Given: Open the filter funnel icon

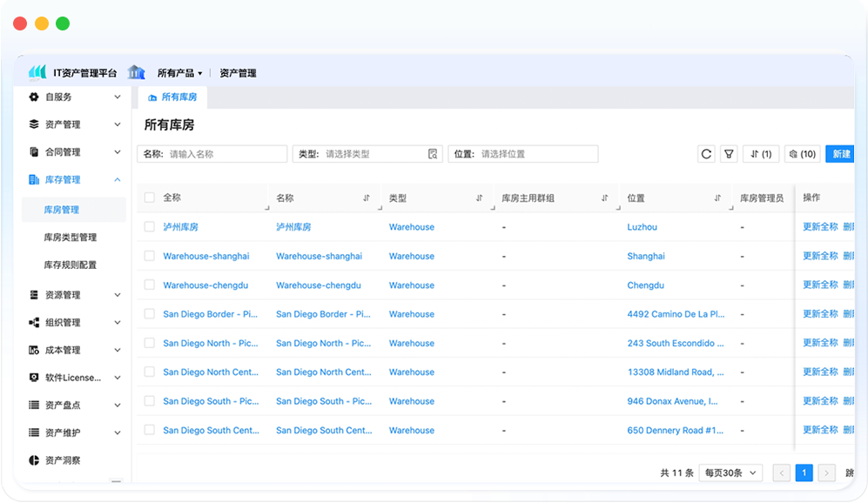Looking at the screenshot, I should point(730,154).
